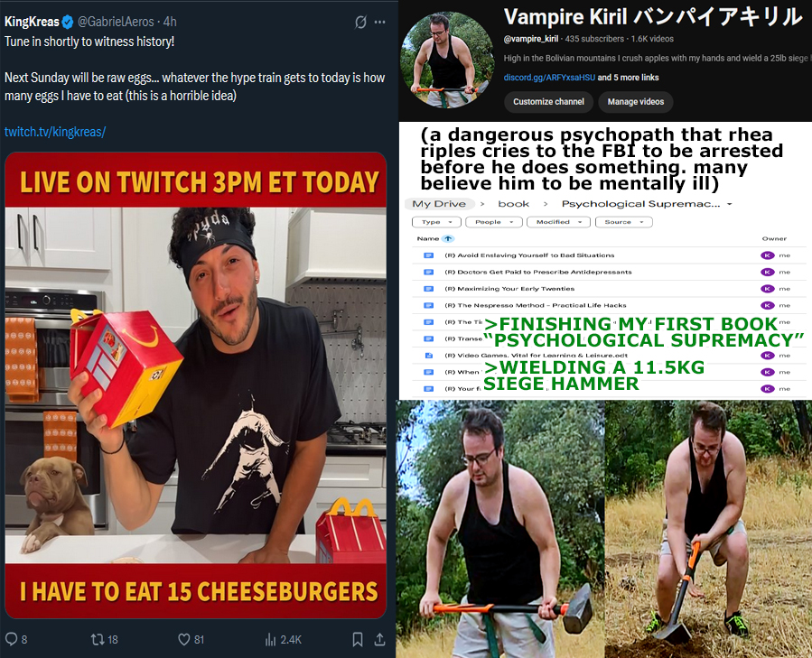Click the retweet icon showing 18
Viewport: 812px width, 658px height.
pyautogui.click(x=98, y=639)
